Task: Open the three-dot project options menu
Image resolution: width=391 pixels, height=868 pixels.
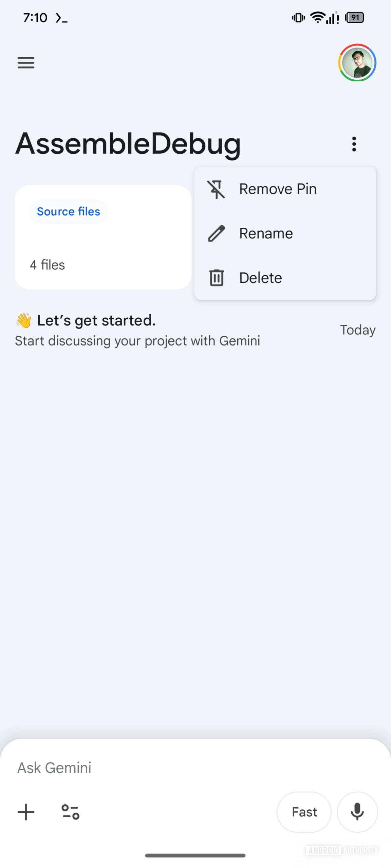Action: (354, 144)
